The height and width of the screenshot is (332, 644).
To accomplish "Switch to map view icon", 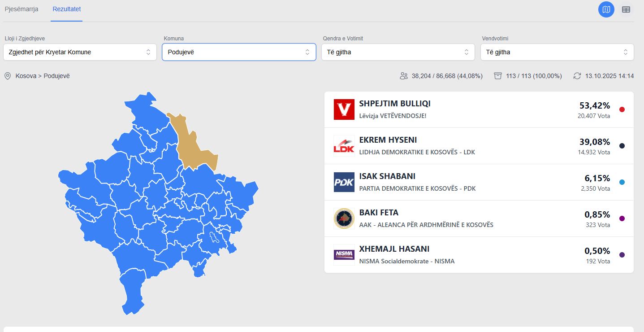I will click(606, 9).
